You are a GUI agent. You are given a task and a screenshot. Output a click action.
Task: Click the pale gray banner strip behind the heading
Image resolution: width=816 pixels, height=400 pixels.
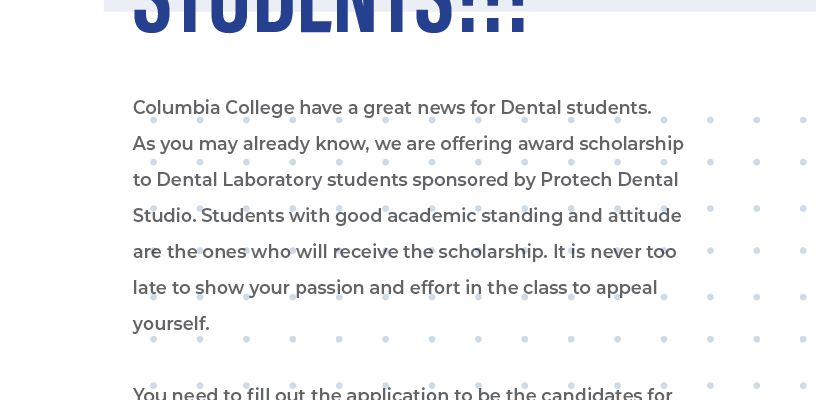[x=671, y=5]
